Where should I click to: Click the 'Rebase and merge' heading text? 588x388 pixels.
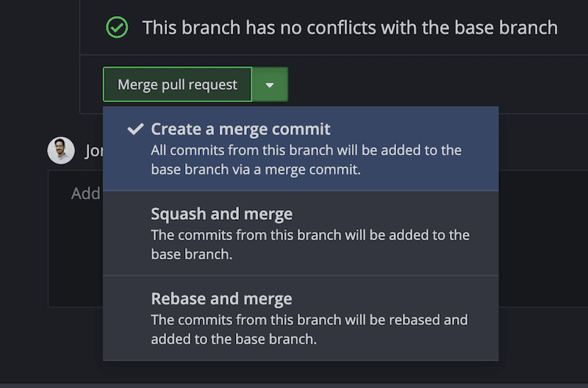(x=221, y=299)
